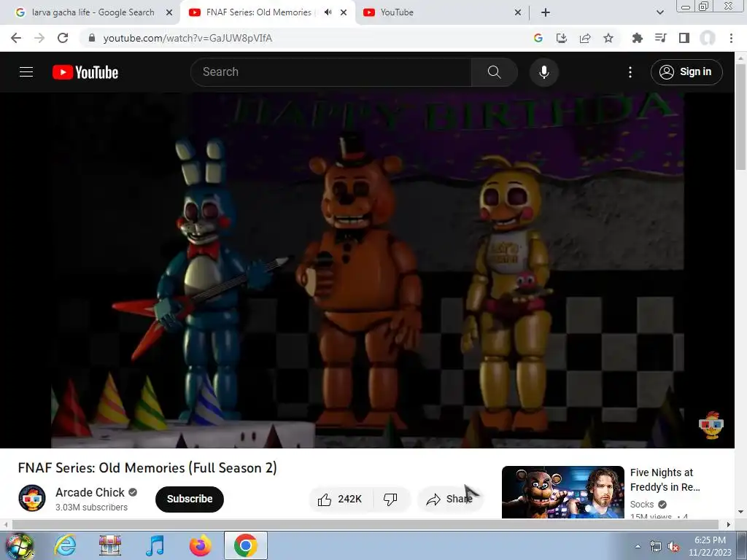This screenshot has width=747, height=560.
Task: Click the search magnifier button
Action: (494, 72)
